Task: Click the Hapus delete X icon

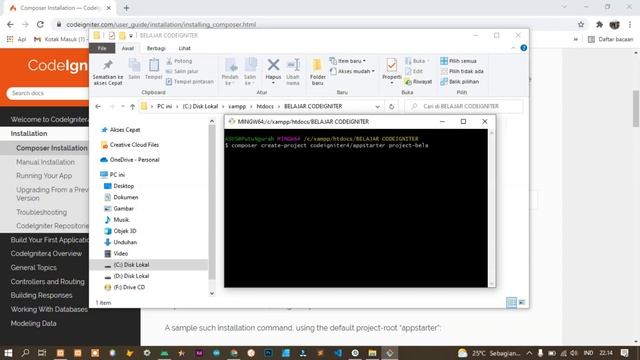Action: (273, 64)
